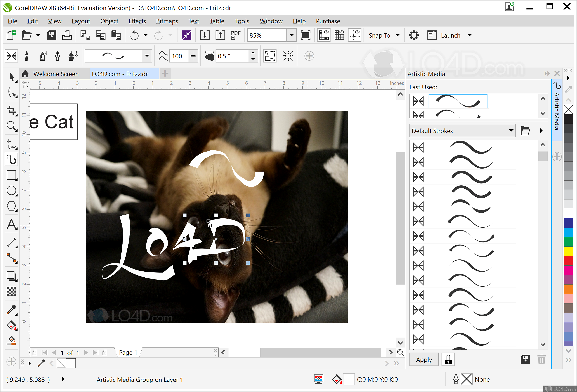The height and width of the screenshot is (392, 577).
Task: Switch to the Welcome Screen tab
Action: point(56,74)
